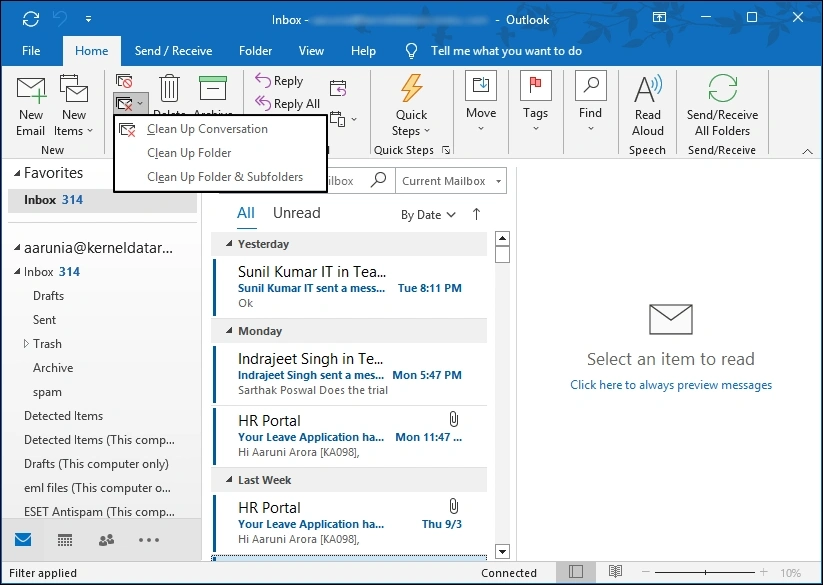Switch to People view icon
The image size is (823, 585).
tap(107, 539)
